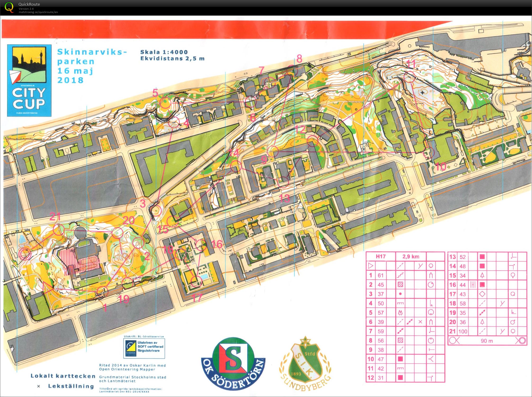Click control circle 16 on the map
The image size is (532, 397).
(201, 245)
